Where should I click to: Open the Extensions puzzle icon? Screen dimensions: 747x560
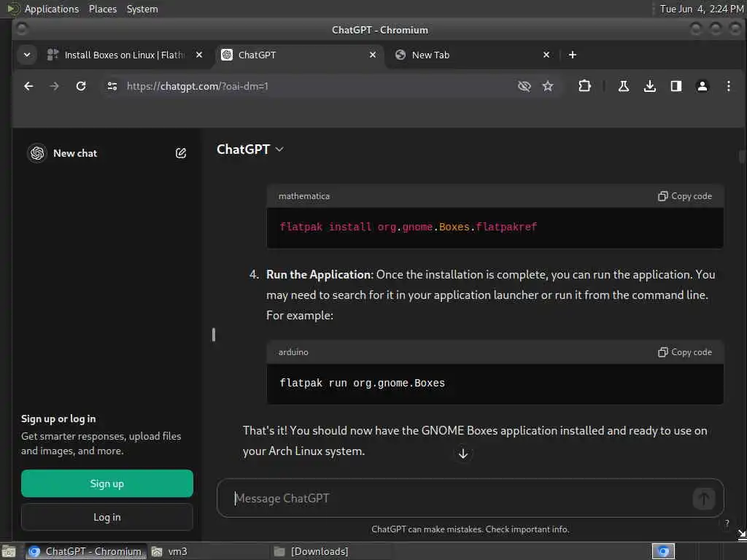coord(584,86)
